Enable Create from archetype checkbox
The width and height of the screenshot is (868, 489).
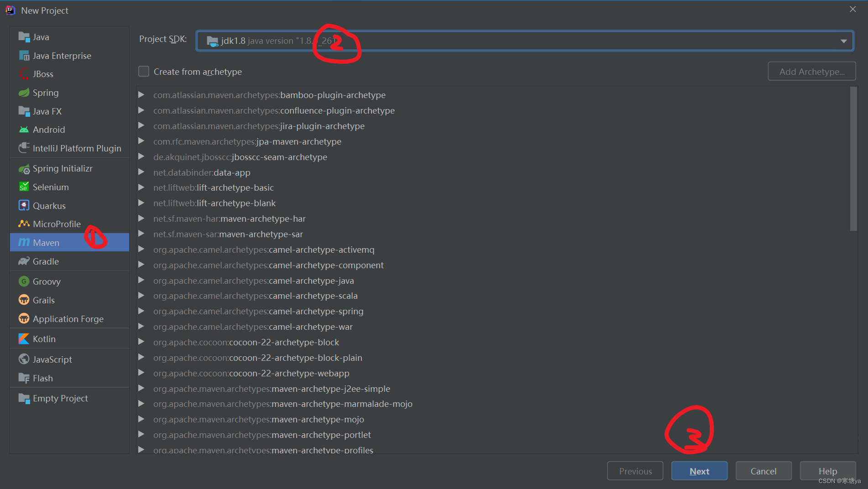[x=144, y=72]
